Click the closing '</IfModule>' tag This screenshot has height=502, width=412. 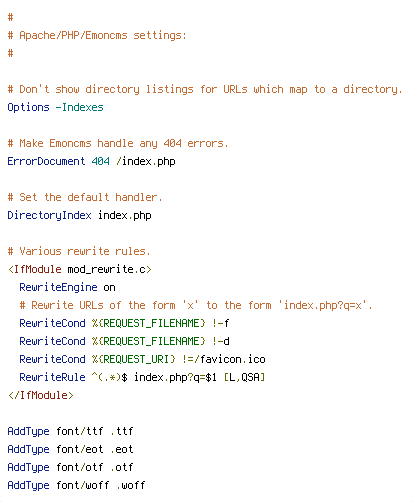click(41, 395)
